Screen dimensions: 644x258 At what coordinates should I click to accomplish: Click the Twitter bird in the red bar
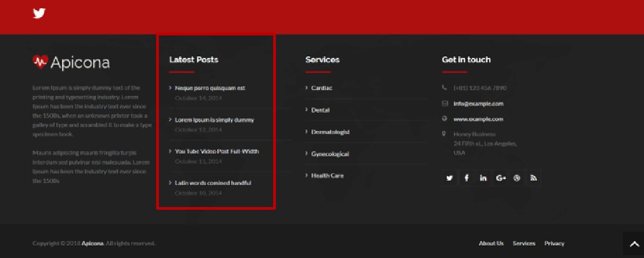(39, 13)
